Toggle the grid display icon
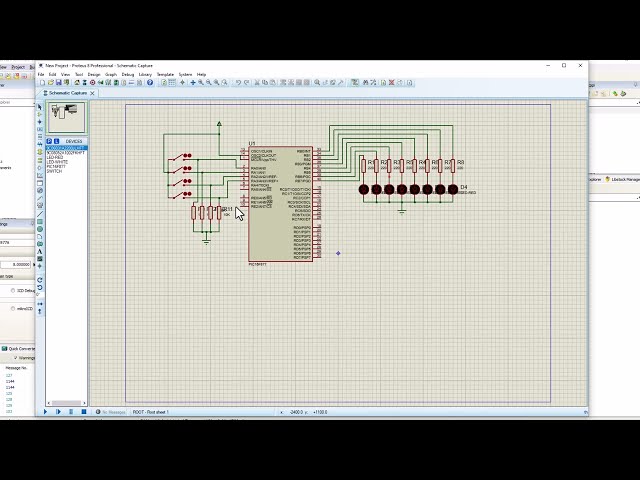 point(172,82)
